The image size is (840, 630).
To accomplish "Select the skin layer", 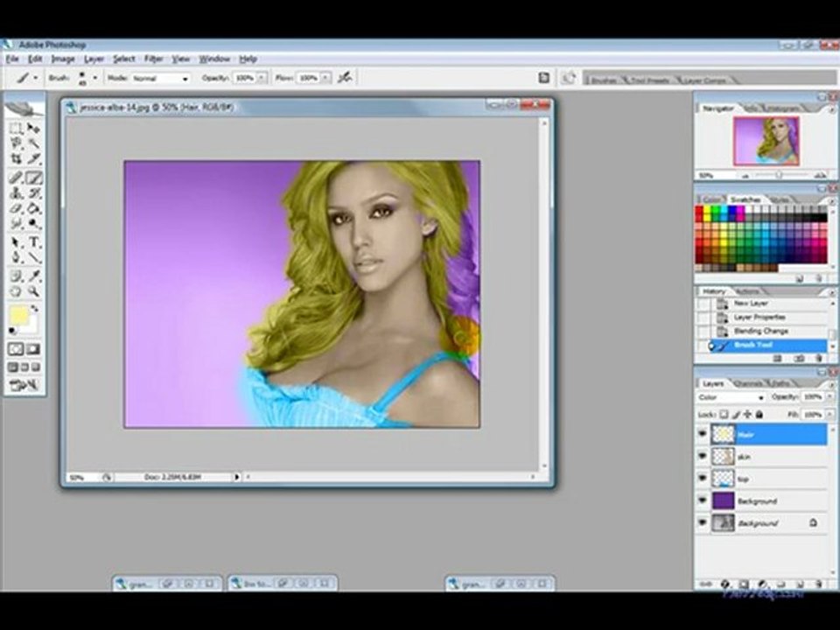I will [x=769, y=457].
